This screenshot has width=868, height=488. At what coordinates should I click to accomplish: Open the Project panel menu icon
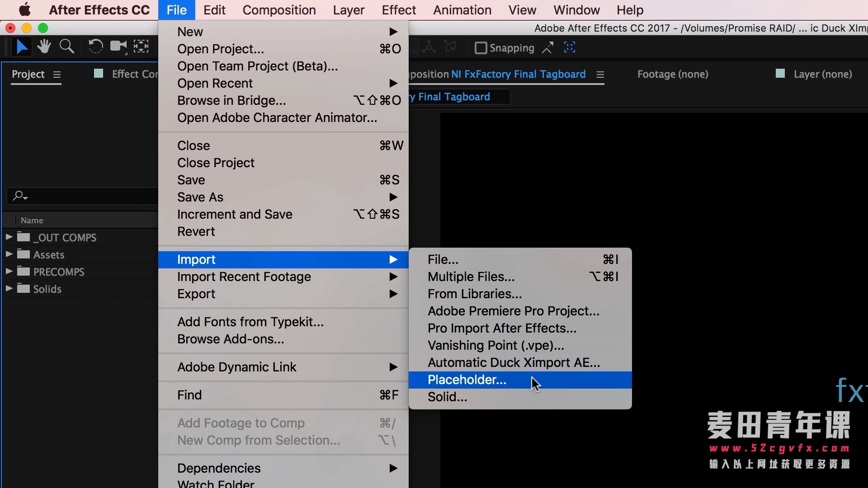pos(57,75)
